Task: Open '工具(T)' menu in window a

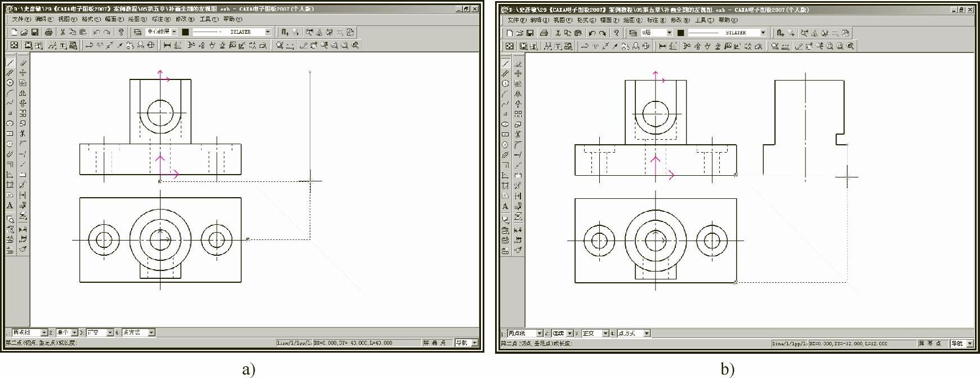Action: [x=210, y=19]
